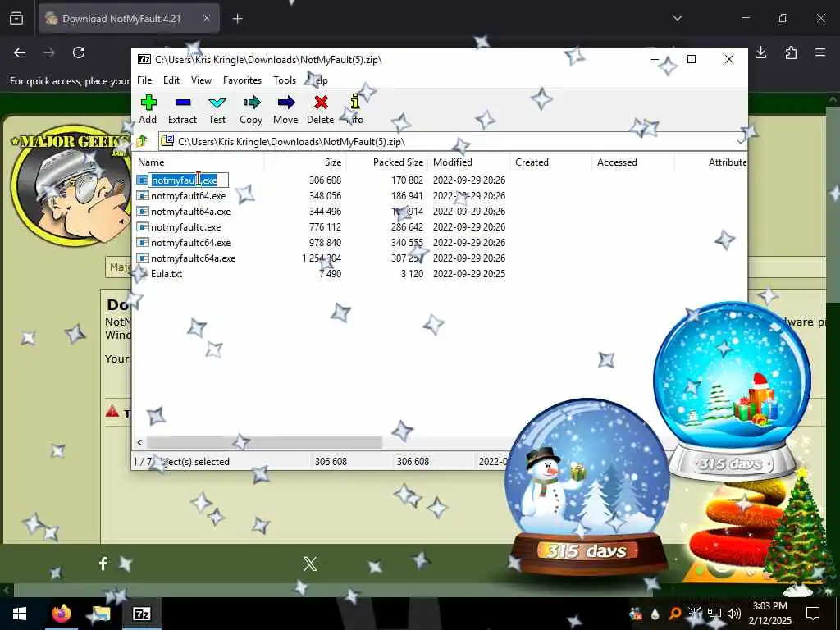Select notmyfaultc64a.exe in the file list

click(194, 258)
